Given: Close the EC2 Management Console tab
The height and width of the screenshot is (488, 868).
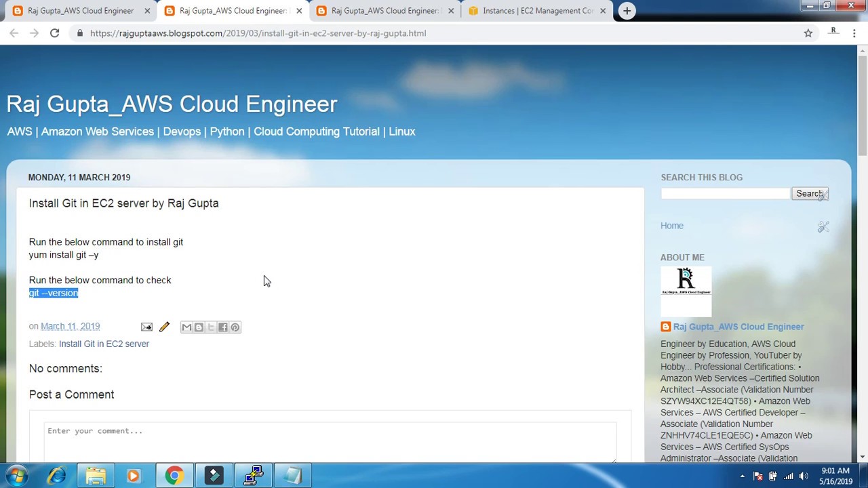Looking at the screenshot, I should click(602, 11).
